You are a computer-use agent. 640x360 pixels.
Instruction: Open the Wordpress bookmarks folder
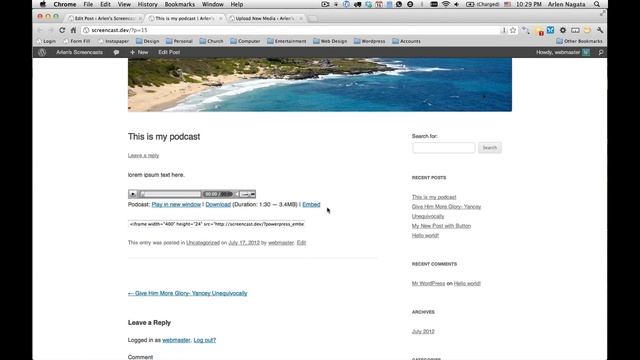coord(369,41)
